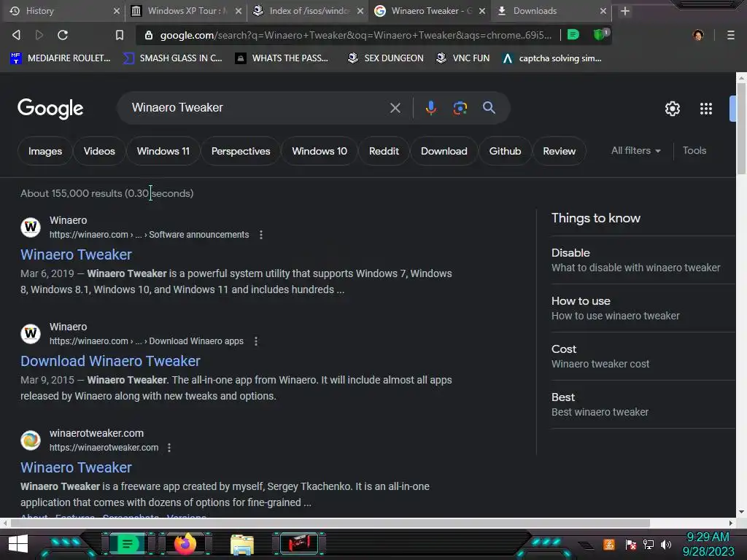
Task: Expand the Best item in Things to know
Action: pyautogui.click(x=643, y=404)
